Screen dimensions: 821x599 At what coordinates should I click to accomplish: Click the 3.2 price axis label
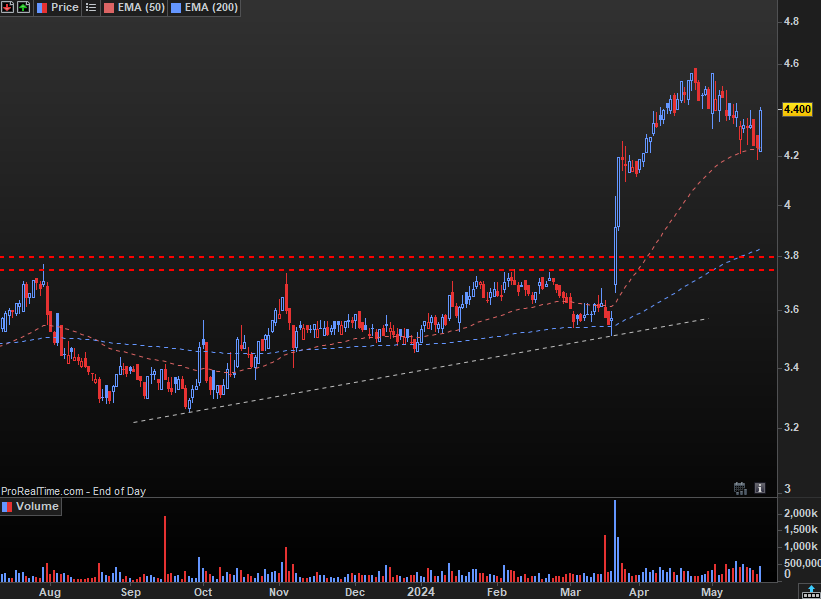(x=792, y=427)
